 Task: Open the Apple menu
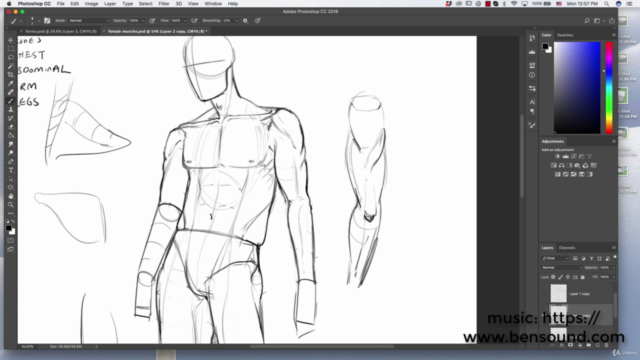pyautogui.click(x=9, y=4)
